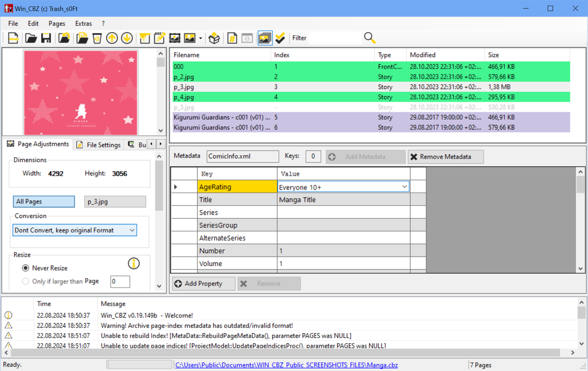Viewport: 588px width, 371px height.
Task: Click the Add Metadata button
Action: click(366, 157)
